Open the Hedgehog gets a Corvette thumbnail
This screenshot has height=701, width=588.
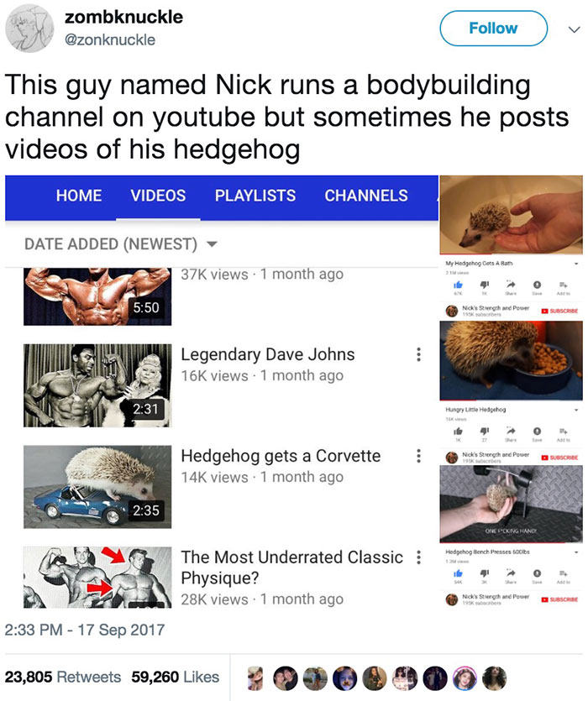(x=97, y=487)
